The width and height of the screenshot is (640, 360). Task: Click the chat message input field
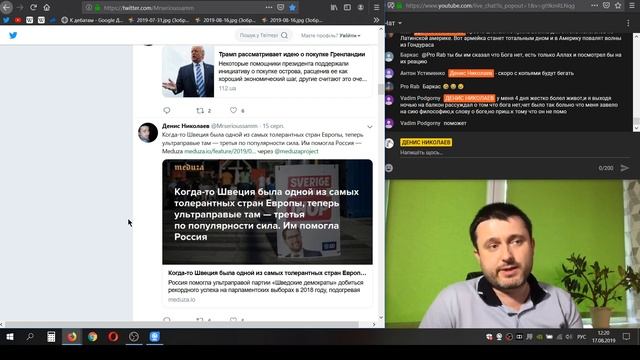(x=514, y=153)
